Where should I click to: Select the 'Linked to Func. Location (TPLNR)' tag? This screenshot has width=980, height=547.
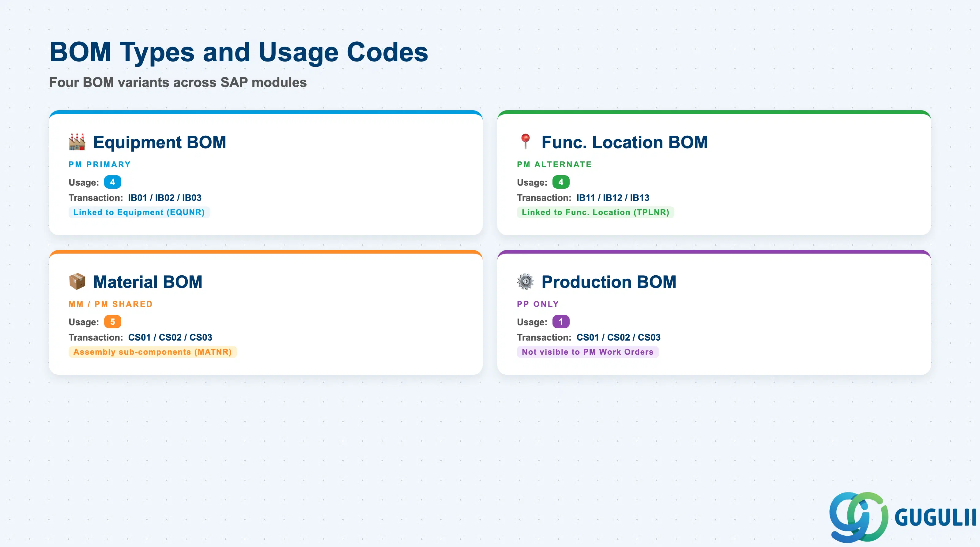(595, 212)
